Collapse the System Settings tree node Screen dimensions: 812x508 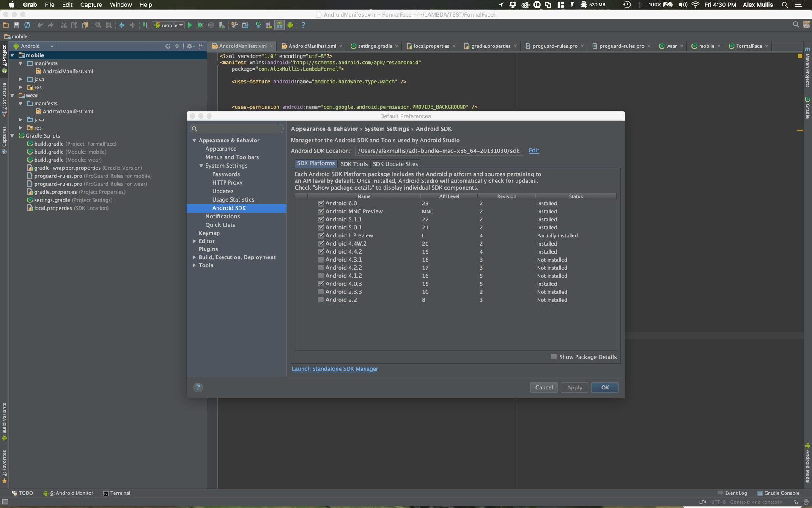click(201, 166)
